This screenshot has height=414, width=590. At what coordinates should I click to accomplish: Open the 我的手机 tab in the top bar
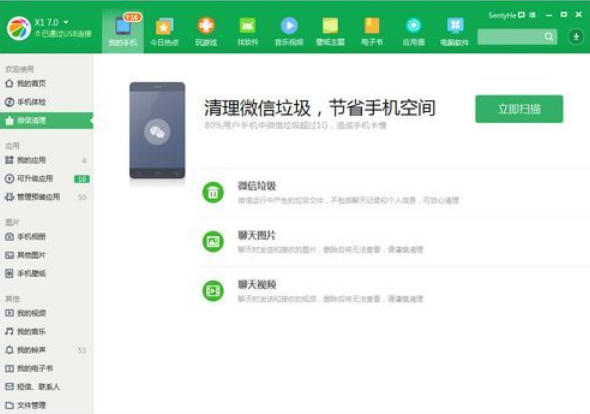click(123, 31)
